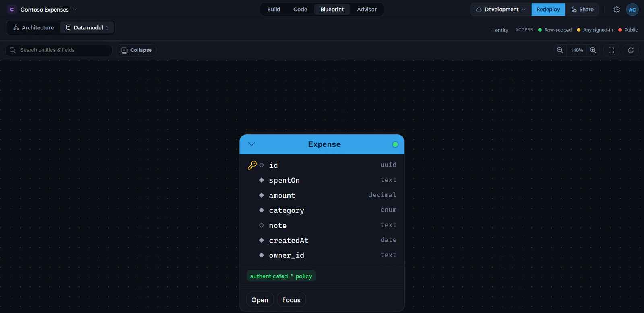Click the Collapse button
This screenshot has width=644, height=313.
[136, 50]
